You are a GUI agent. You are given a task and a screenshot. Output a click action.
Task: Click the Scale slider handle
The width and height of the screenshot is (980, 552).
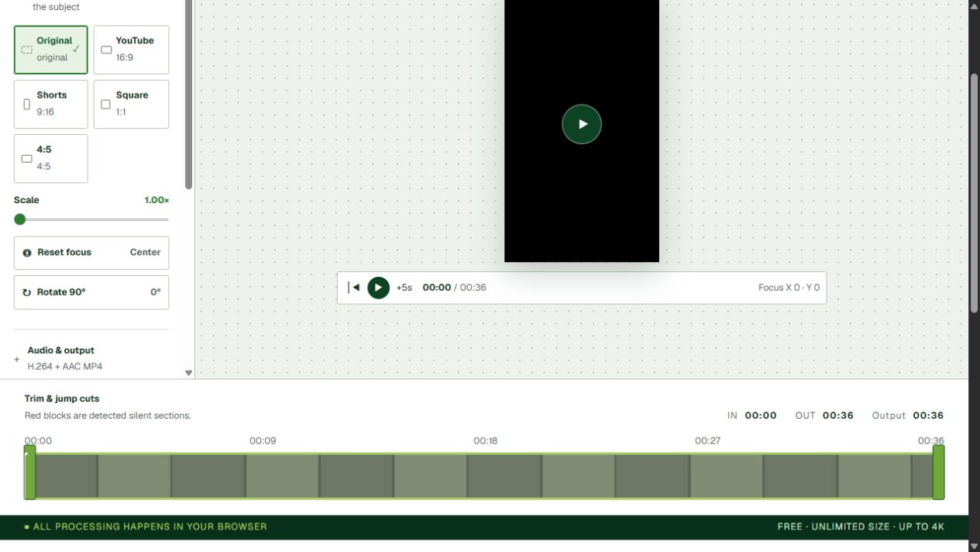[x=20, y=219]
